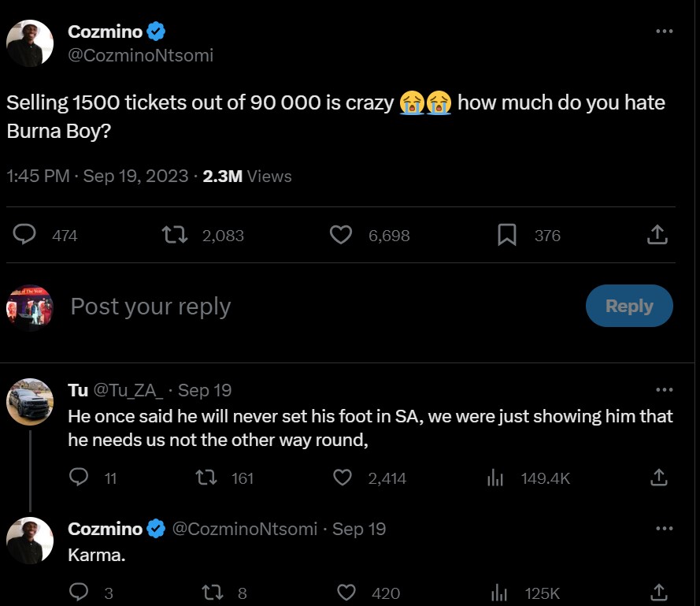
Task: Click into the 'Post your reply' field
Action: 315,307
